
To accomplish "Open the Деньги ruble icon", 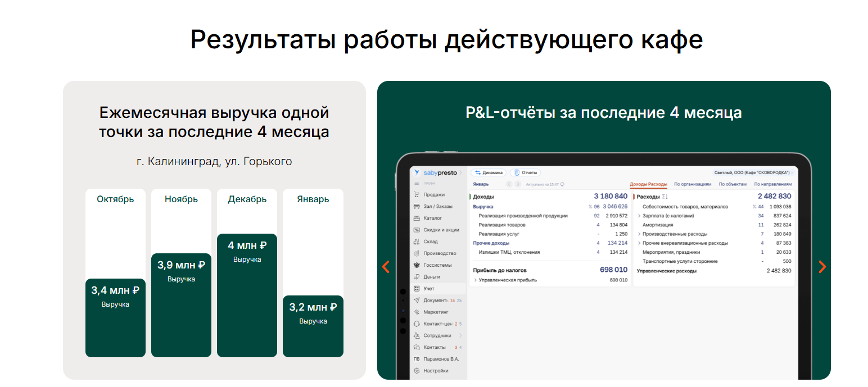I will tap(417, 277).
